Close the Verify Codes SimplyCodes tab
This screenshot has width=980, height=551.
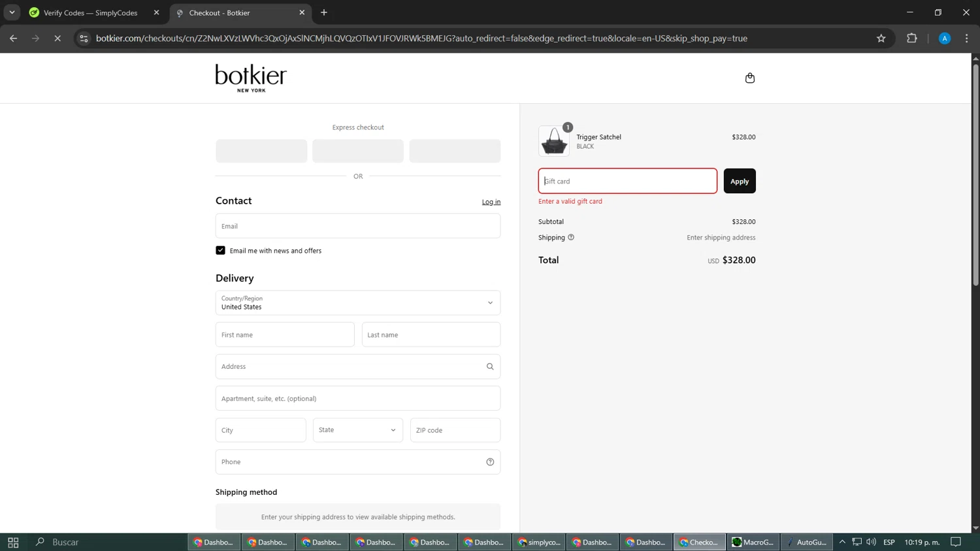coord(156,12)
